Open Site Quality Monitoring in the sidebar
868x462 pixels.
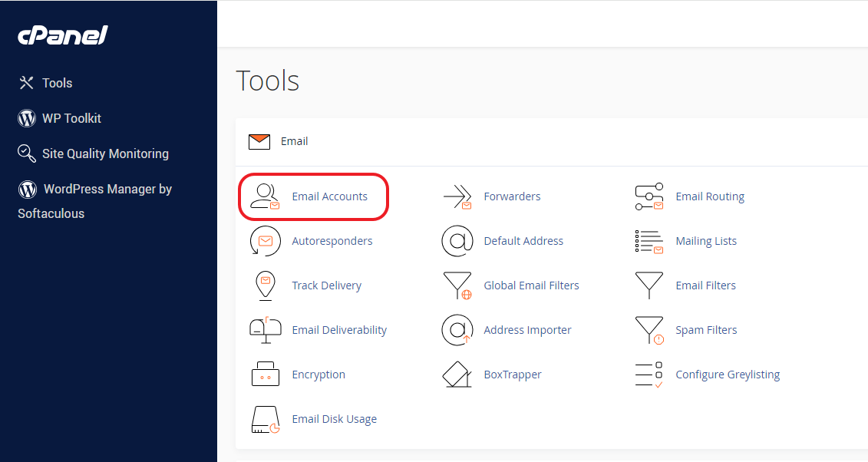pos(105,153)
